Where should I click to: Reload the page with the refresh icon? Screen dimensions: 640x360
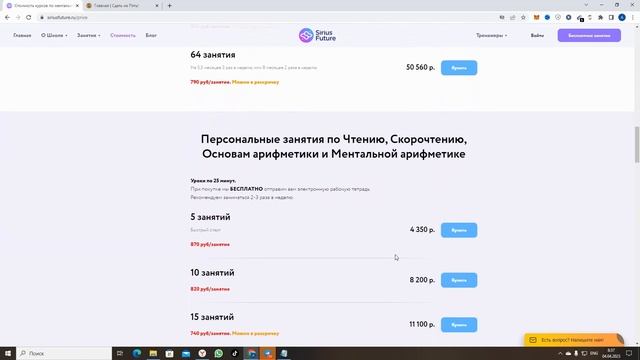coord(29,18)
